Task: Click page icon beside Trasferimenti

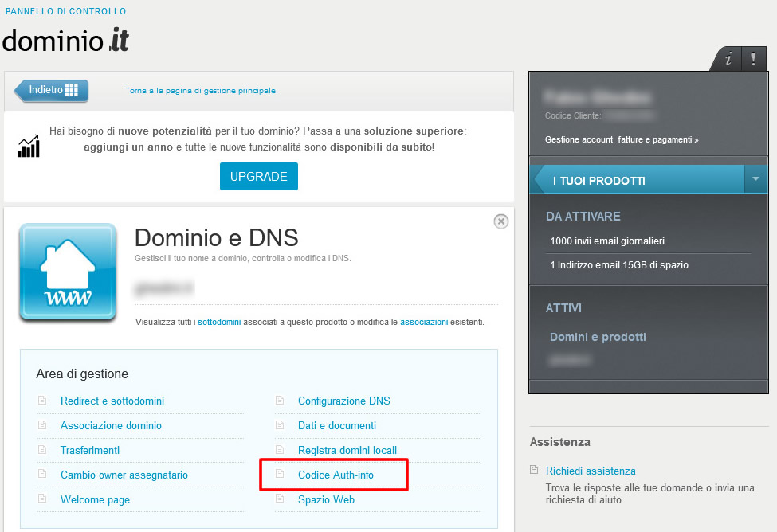Action: click(42, 450)
